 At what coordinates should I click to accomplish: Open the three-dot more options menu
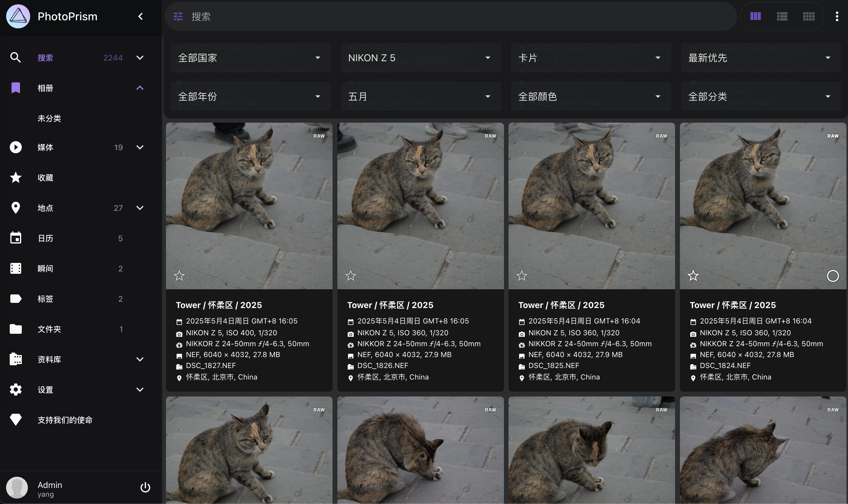click(x=836, y=16)
